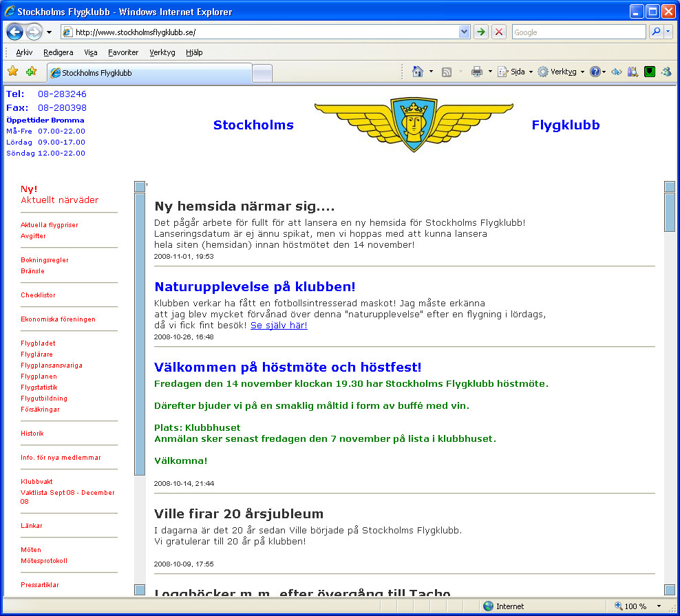
Task: Open Aktuella flygpriser link
Action: pos(50,224)
